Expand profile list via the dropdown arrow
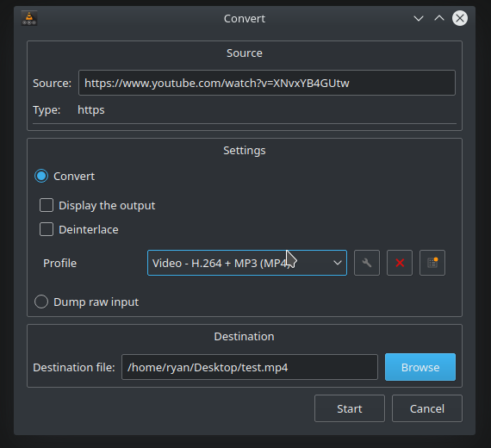The width and height of the screenshot is (491, 448). coord(338,263)
